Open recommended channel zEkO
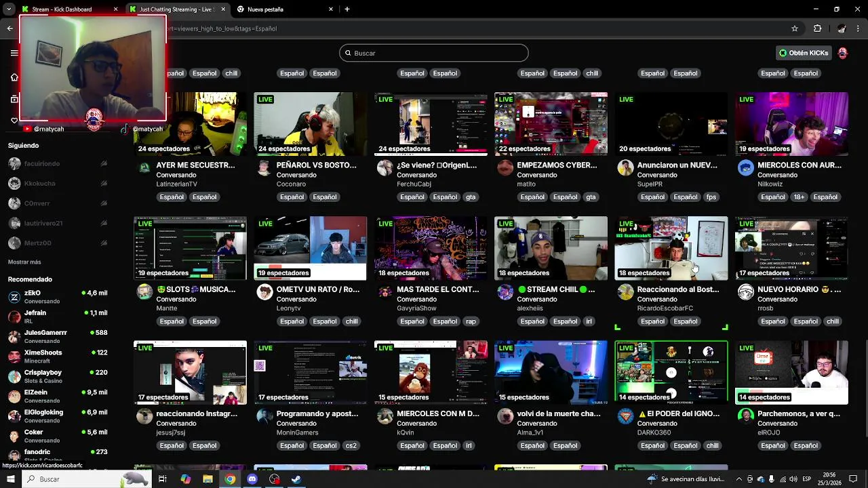This screenshot has height=488, width=868. coord(58,297)
